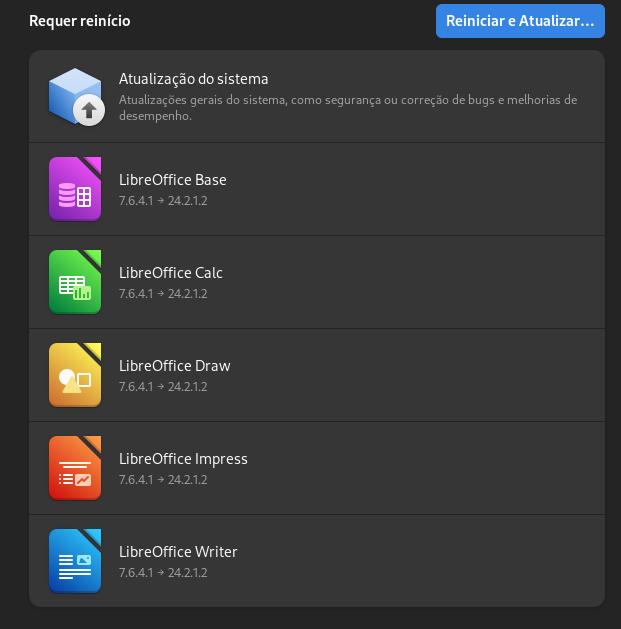Screen dimensions: 621x629
Task: Click the LibreOffice Base database icon
Action: [x=75, y=189]
